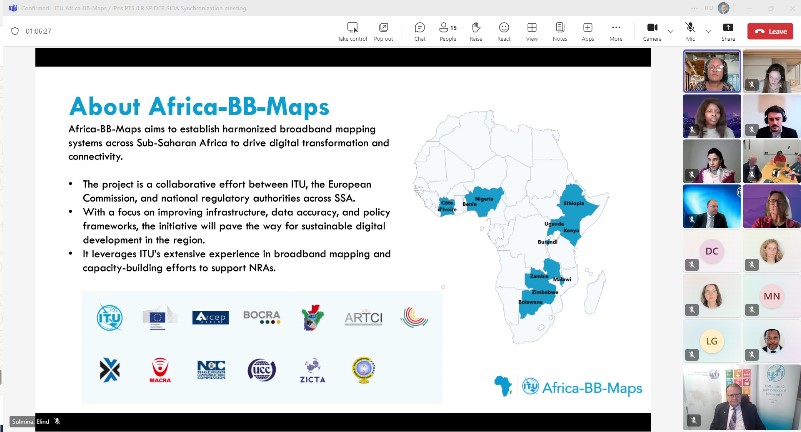Raise your hand in the meeting
801x432 pixels.
click(476, 31)
